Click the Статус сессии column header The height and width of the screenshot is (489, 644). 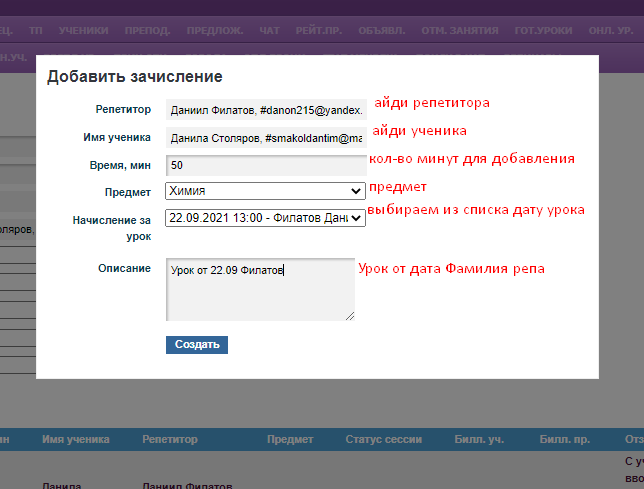[384, 439]
